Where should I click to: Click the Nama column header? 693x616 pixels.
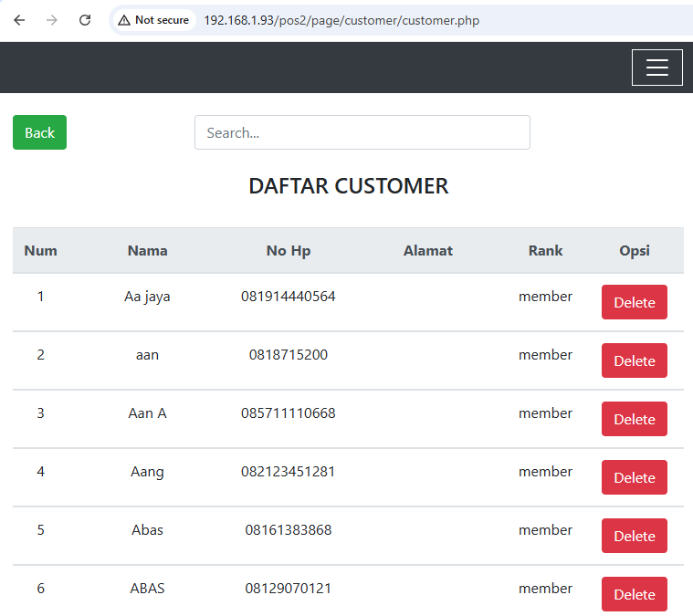147,250
